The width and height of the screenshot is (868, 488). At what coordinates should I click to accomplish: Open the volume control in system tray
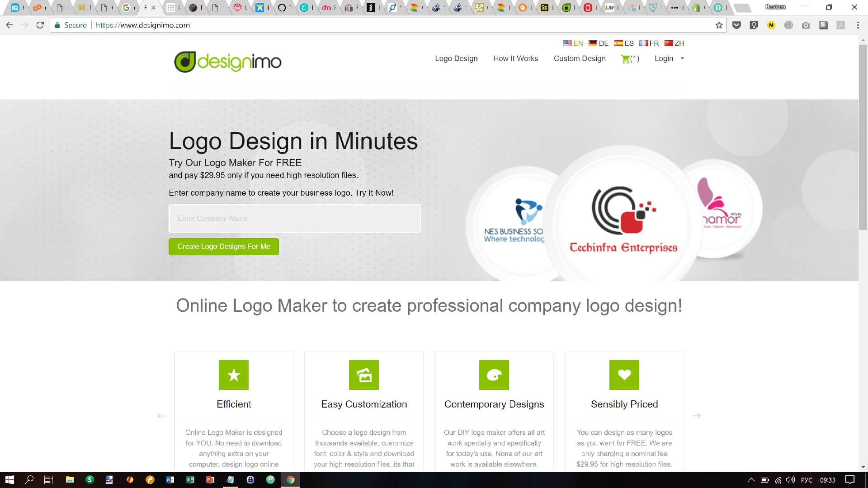pos(790,480)
